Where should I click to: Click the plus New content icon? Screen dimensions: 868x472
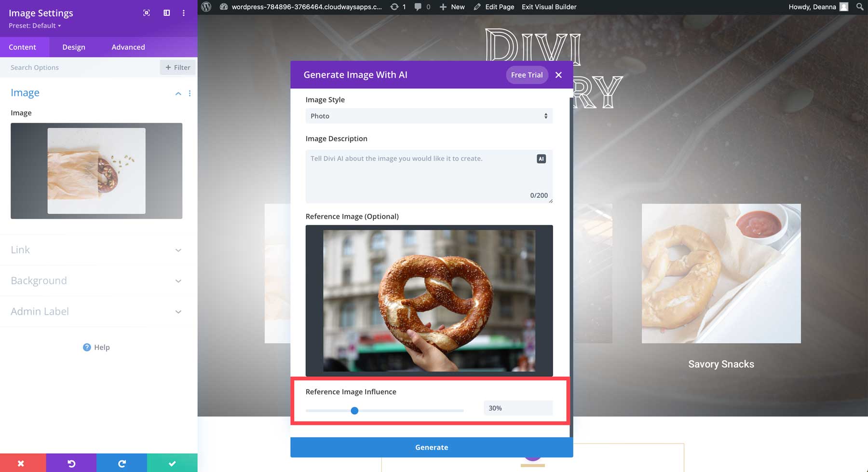click(443, 7)
